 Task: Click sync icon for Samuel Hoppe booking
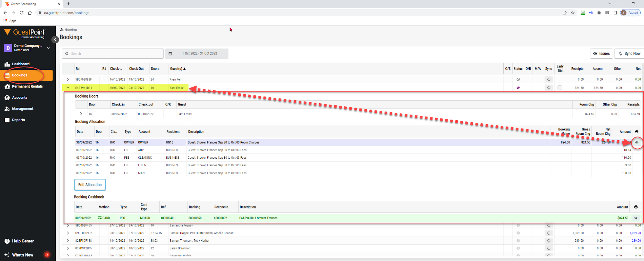tap(549, 233)
